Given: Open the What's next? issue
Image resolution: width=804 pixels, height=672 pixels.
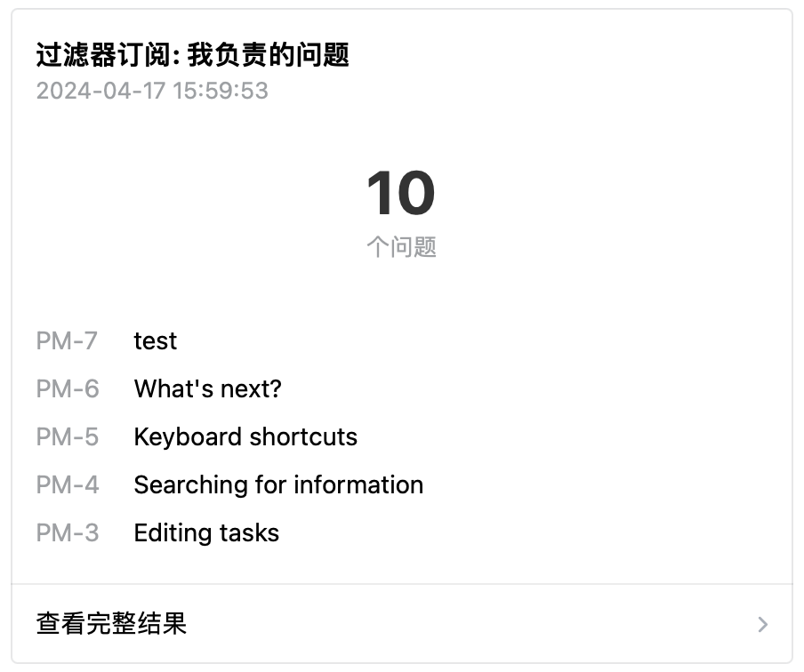Looking at the screenshot, I should click(x=207, y=389).
